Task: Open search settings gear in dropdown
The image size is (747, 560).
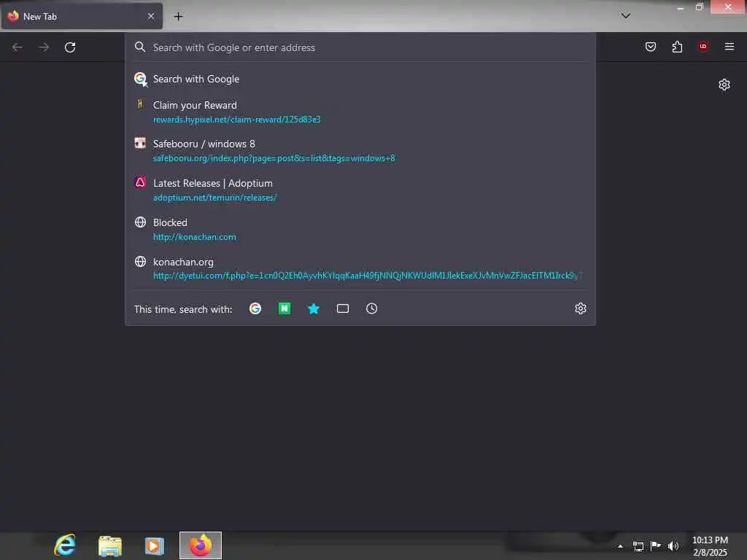Action: click(580, 308)
